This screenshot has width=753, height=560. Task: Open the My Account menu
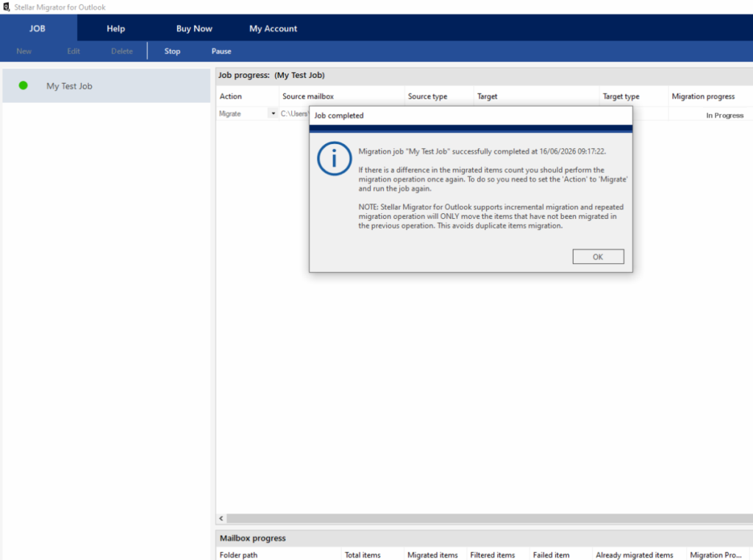(273, 29)
